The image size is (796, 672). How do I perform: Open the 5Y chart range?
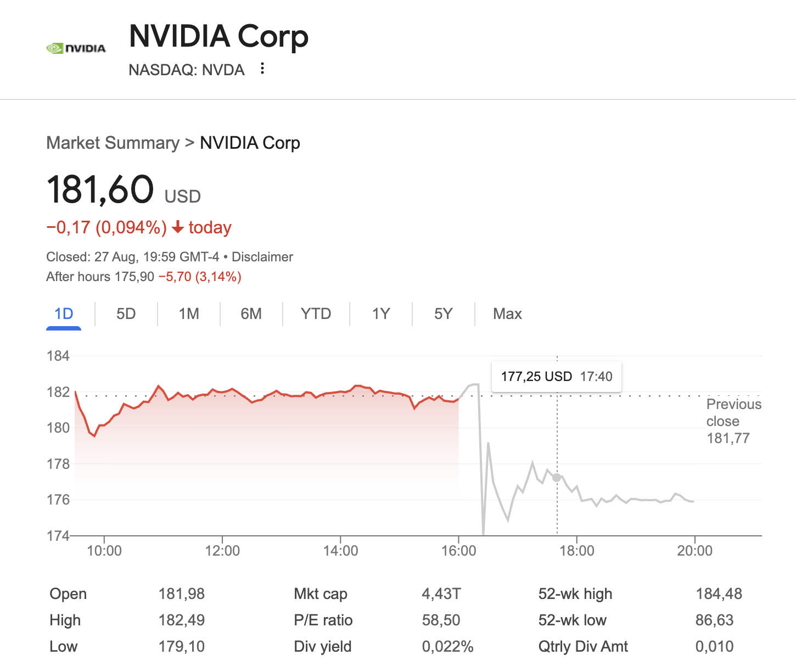point(443,314)
